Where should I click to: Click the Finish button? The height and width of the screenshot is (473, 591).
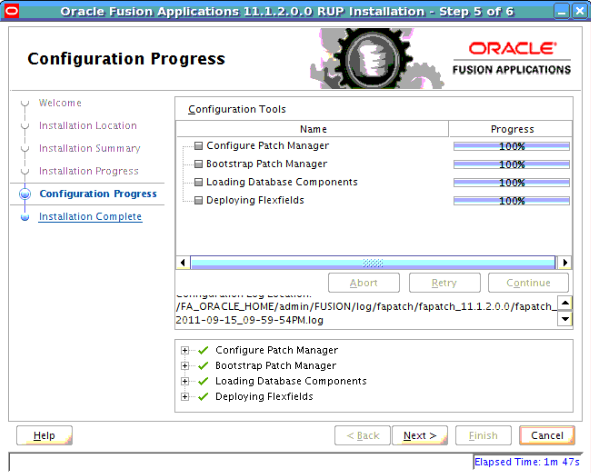coord(483,436)
